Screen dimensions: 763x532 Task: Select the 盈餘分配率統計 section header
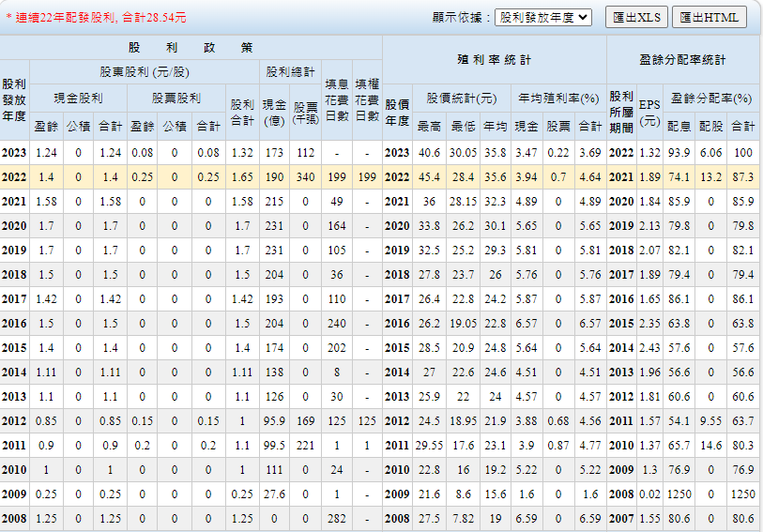pyautogui.click(x=682, y=59)
